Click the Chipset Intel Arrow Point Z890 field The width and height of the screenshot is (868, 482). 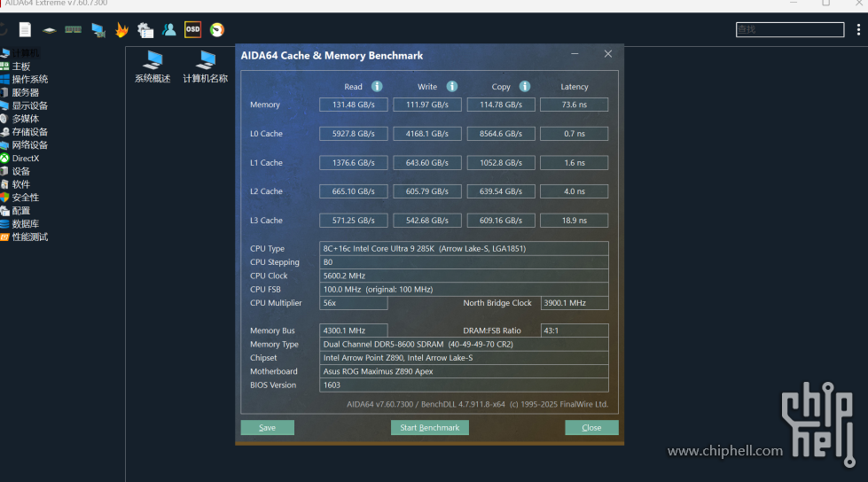tap(464, 357)
